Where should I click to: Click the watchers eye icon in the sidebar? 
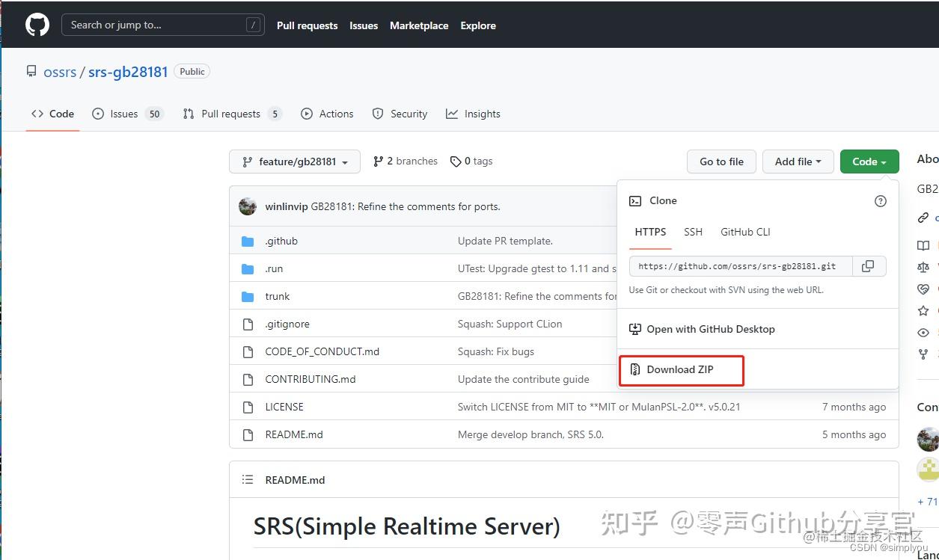click(923, 332)
